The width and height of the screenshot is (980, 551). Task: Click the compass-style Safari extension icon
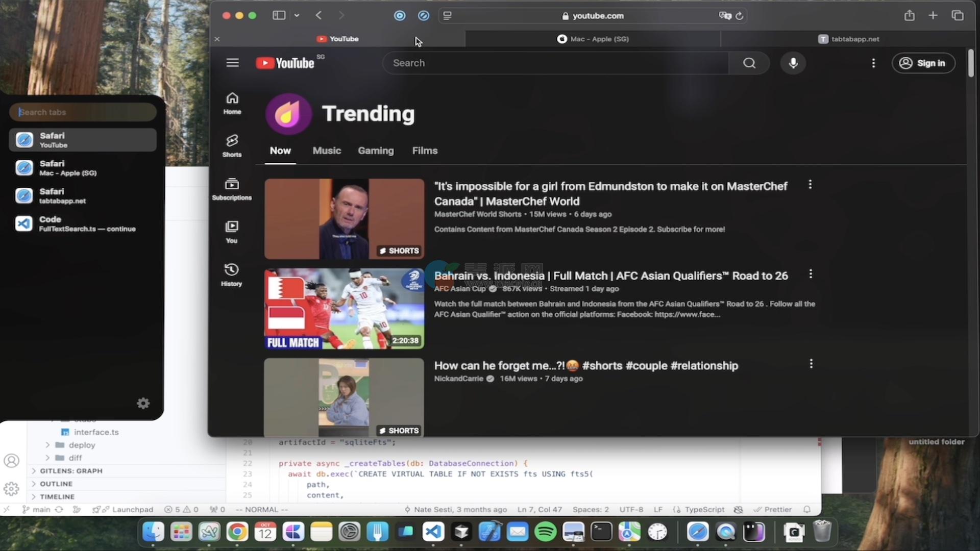[x=423, y=16]
